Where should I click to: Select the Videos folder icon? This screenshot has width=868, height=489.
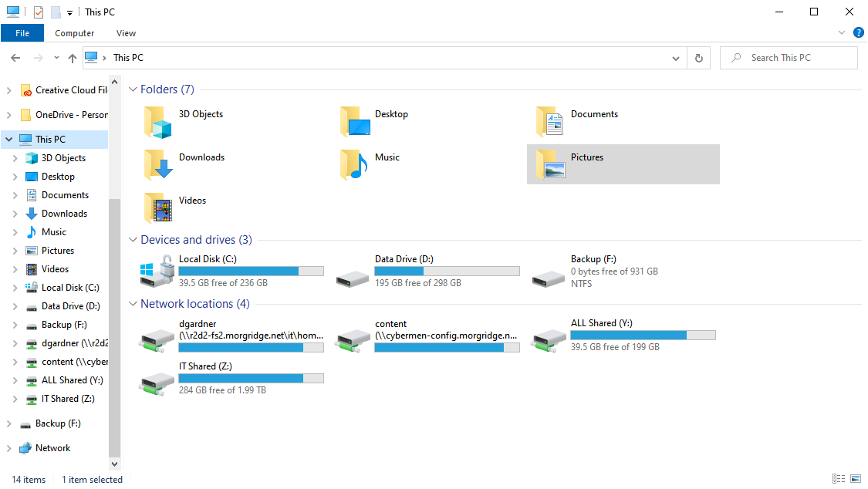coord(158,208)
